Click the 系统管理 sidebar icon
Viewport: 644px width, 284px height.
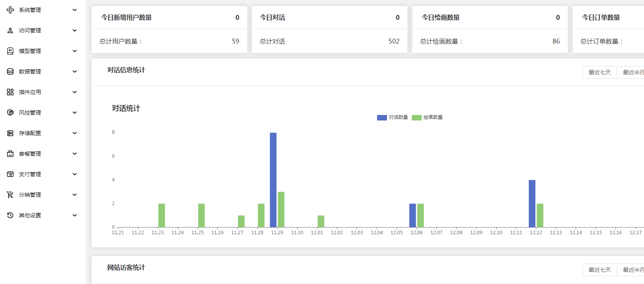(x=10, y=10)
